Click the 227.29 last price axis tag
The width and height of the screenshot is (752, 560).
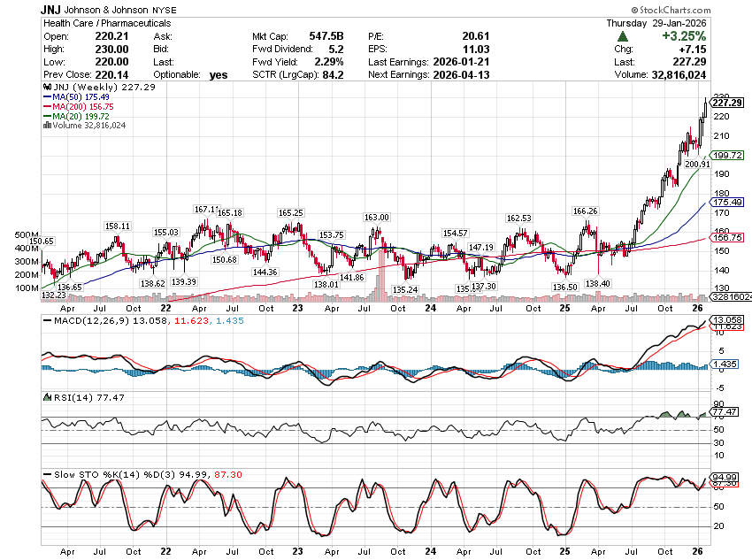(x=727, y=103)
